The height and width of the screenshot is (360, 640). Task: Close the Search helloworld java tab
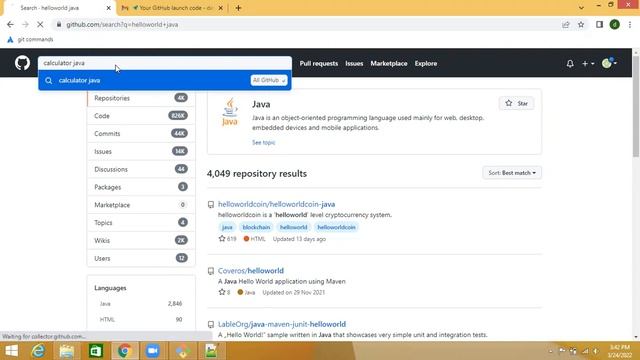(109, 8)
